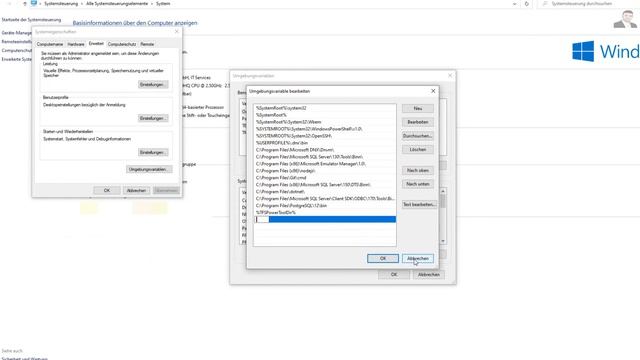Select the Microsoft DNX\Dnvm path entry
This screenshot has width=640, height=360.
pos(325,150)
